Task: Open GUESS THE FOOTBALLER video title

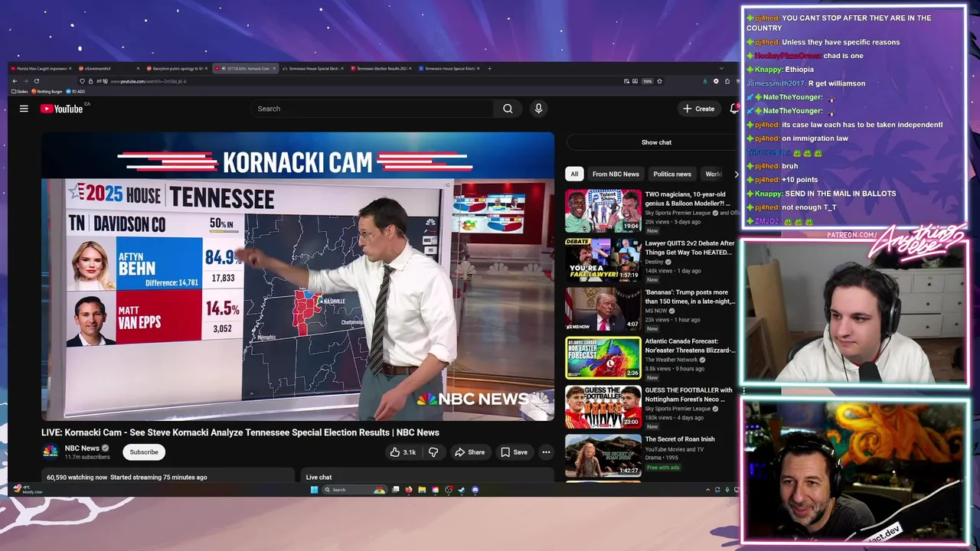Action: point(690,395)
